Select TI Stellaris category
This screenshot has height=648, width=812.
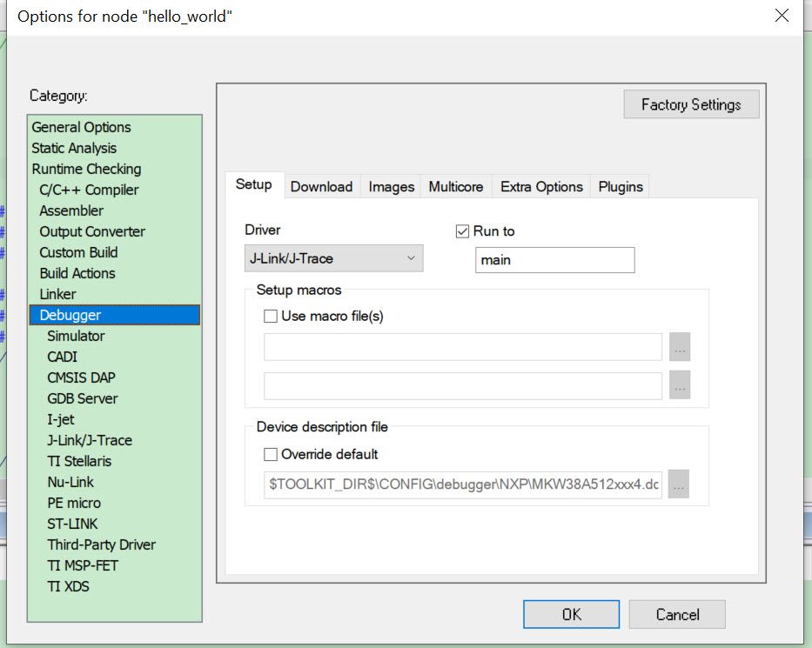(x=79, y=461)
